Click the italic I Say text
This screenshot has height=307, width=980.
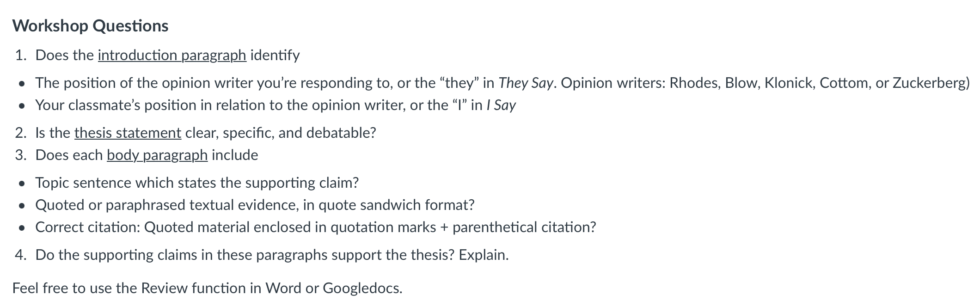tap(501, 105)
